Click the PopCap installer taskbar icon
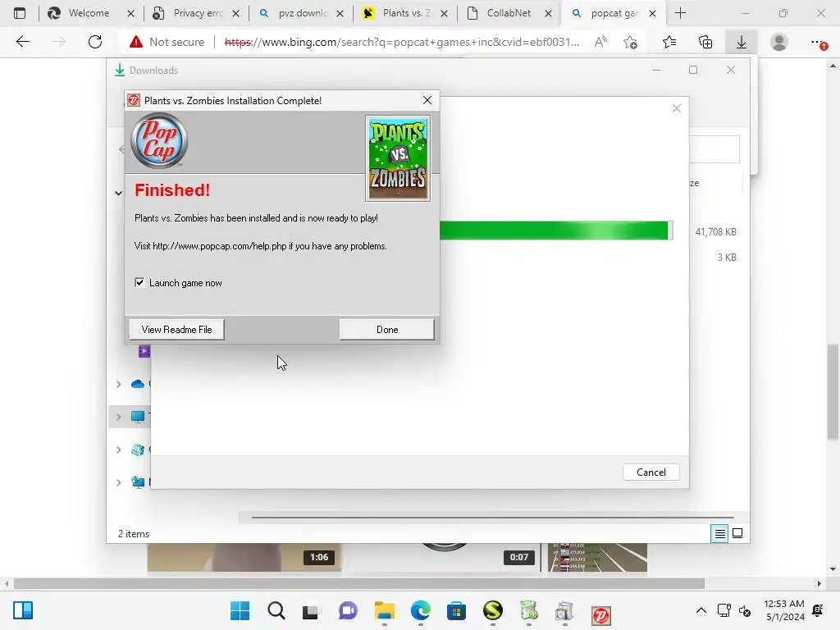Viewport: 840px width, 630px height. click(601, 614)
